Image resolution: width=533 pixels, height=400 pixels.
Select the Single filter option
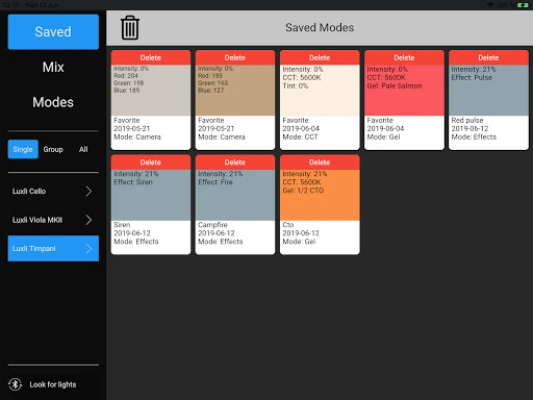tap(23, 149)
